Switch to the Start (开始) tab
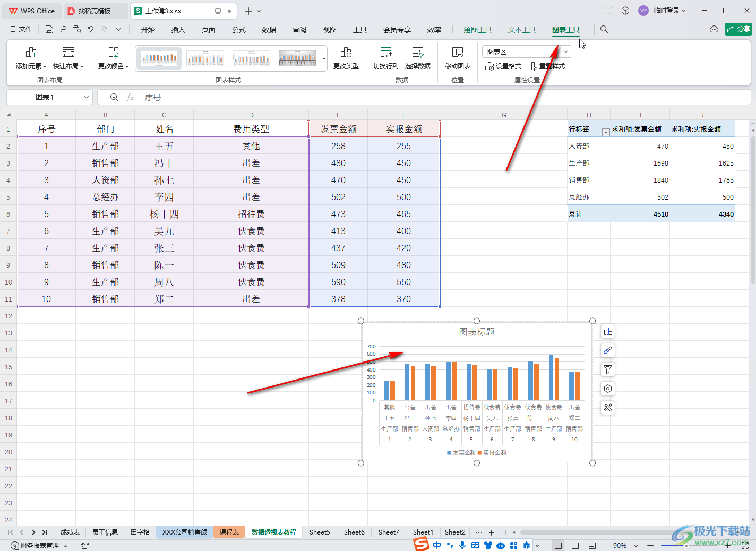The image size is (756, 551). (148, 30)
